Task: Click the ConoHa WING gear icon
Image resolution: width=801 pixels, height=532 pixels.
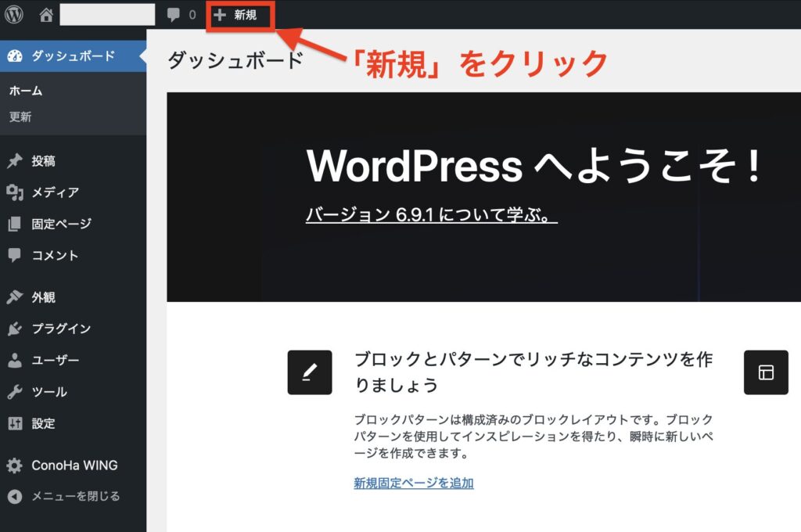Action: tap(14, 465)
